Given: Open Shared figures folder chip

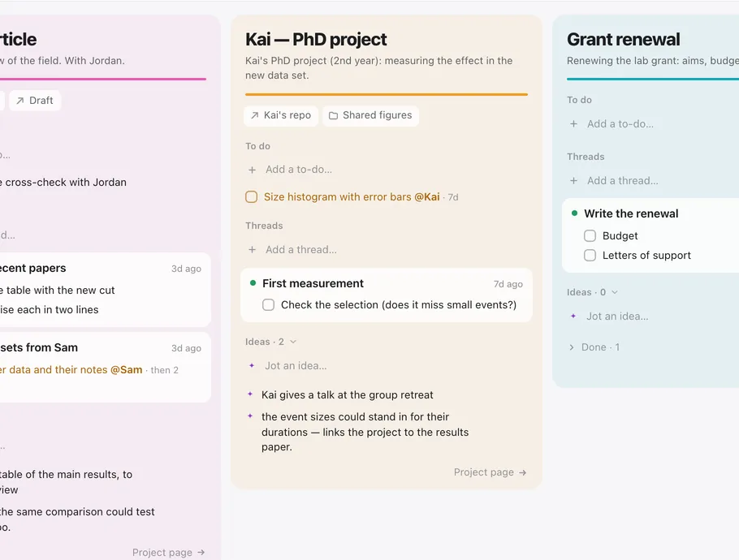Looking at the screenshot, I should (371, 115).
